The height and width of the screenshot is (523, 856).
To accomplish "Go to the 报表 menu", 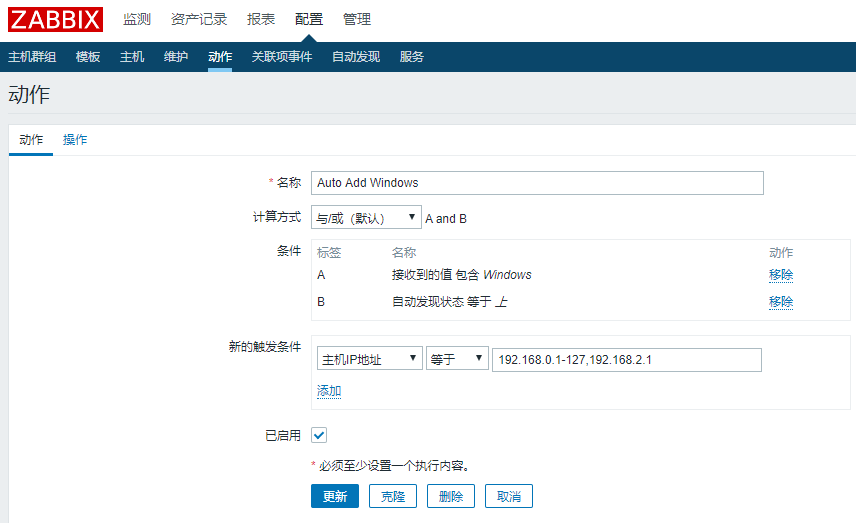I will click(261, 19).
